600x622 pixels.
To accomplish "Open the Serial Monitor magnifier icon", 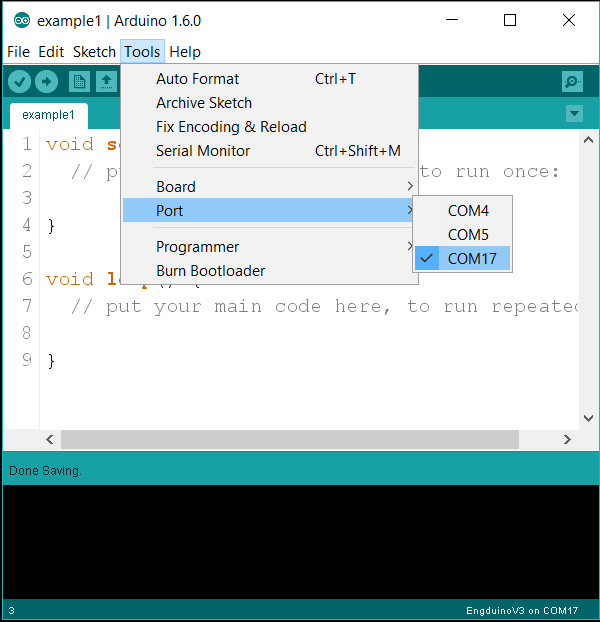I will [x=572, y=82].
